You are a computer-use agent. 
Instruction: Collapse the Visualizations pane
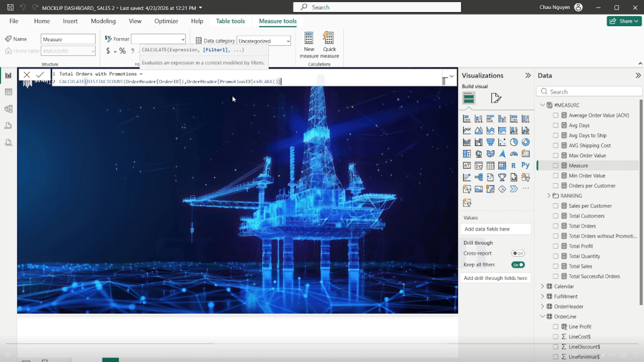point(528,75)
